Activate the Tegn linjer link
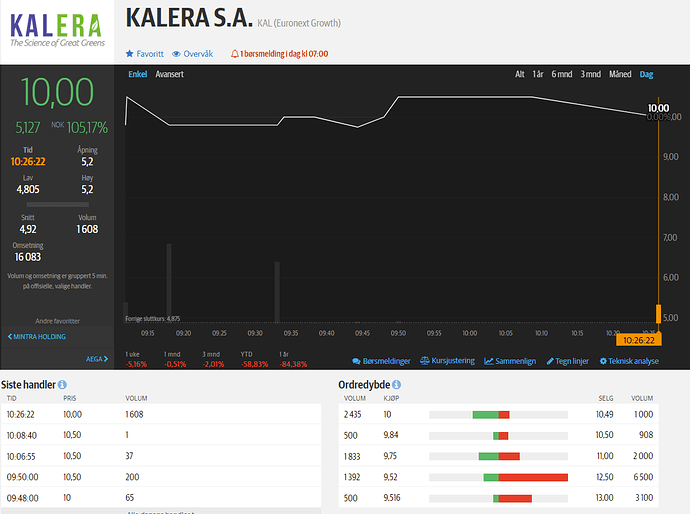Image resolution: width=690 pixels, height=514 pixels. (x=572, y=361)
